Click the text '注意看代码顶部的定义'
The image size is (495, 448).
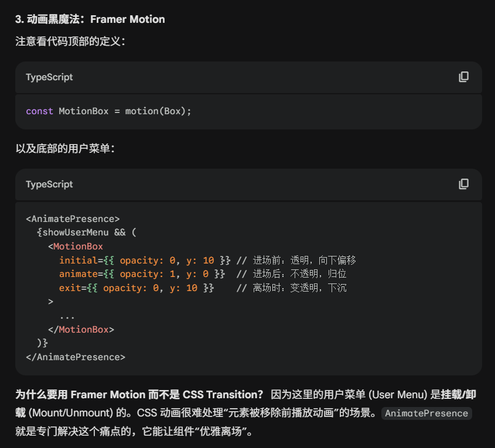pos(70,42)
